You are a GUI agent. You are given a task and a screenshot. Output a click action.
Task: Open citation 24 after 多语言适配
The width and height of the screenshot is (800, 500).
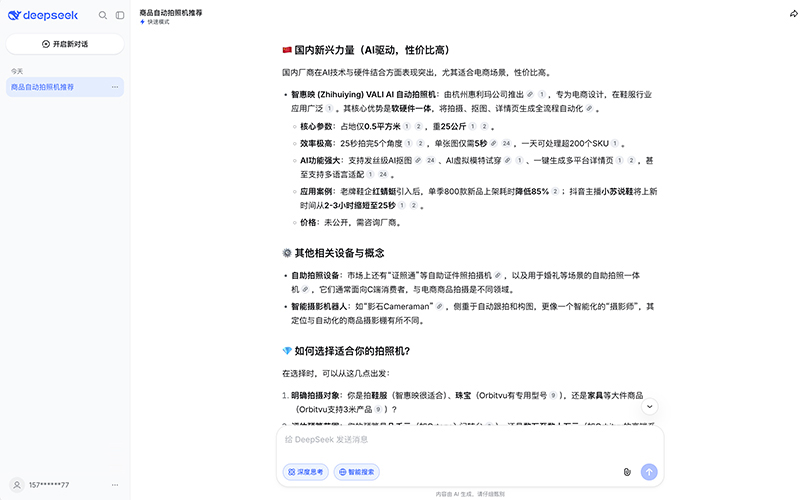[383, 174]
